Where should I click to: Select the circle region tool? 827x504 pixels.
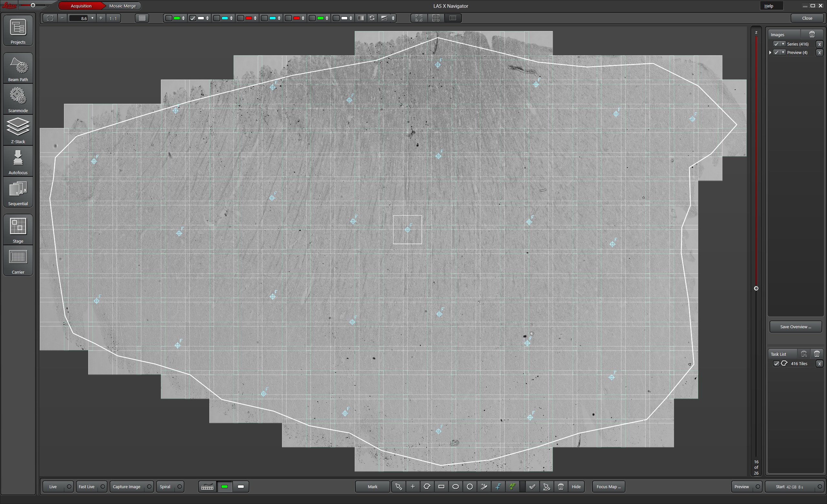470,487
